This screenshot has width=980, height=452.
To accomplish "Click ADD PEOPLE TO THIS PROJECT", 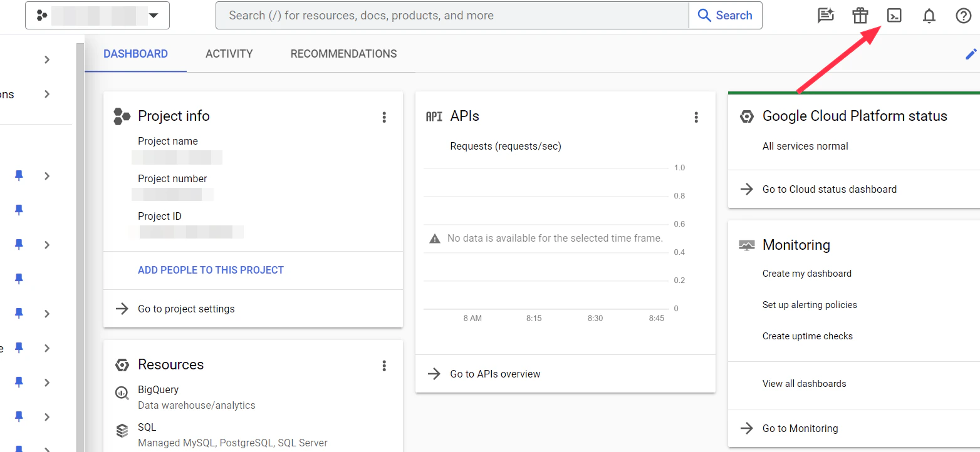I will pos(211,270).
